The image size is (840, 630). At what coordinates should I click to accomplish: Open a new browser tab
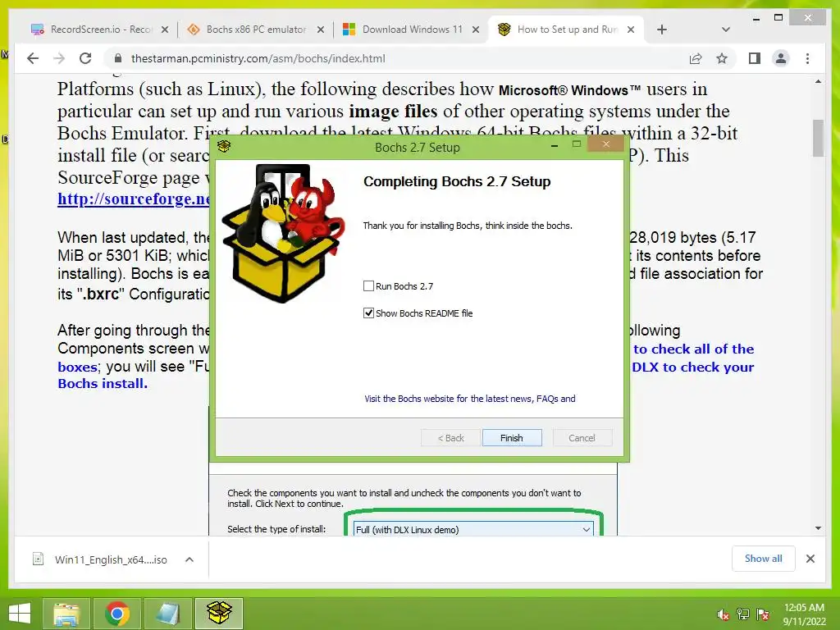[x=662, y=30]
